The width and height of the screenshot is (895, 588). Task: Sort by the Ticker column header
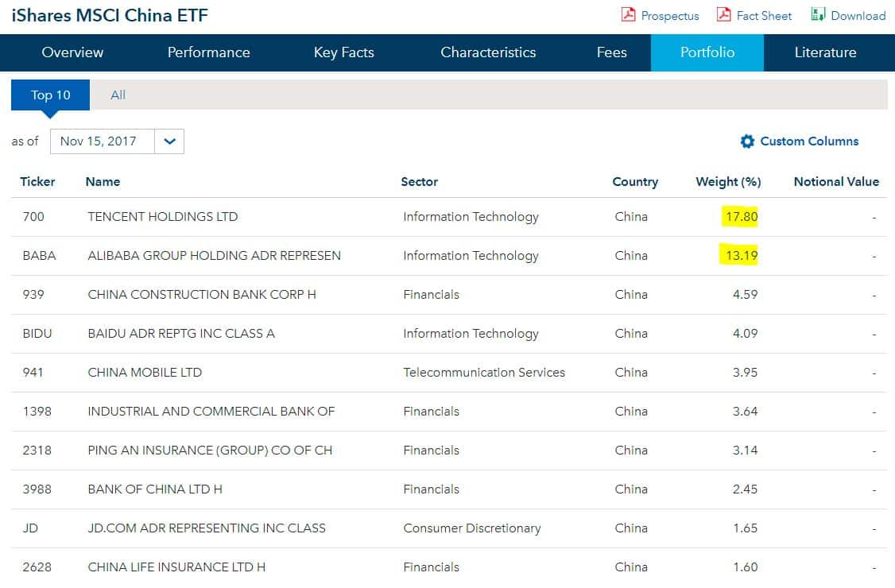[37, 181]
